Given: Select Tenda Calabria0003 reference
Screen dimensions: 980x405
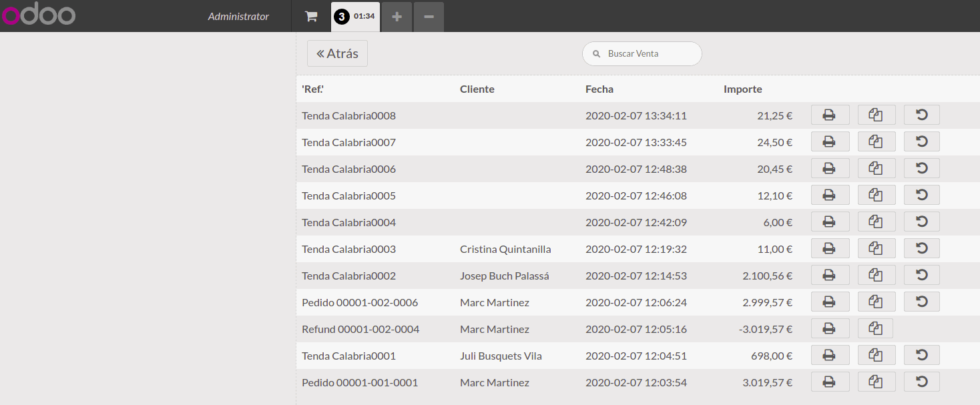Looking at the screenshot, I should [x=348, y=249].
